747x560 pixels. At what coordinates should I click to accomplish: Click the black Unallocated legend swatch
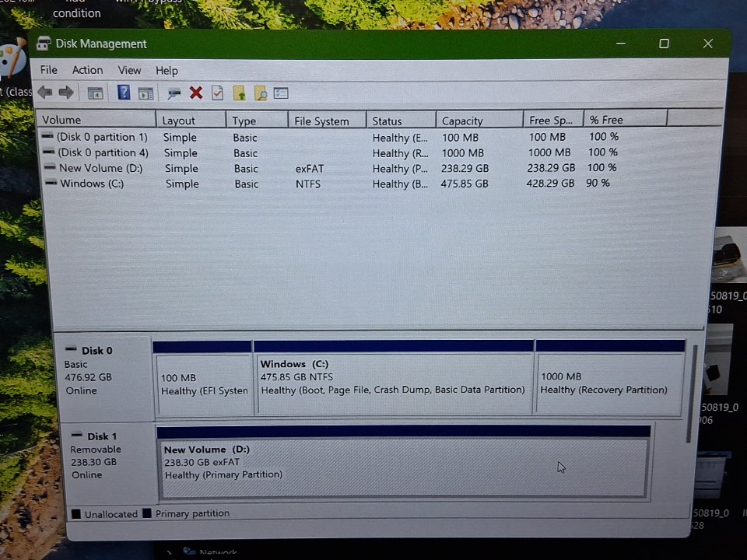click(75, 514)
